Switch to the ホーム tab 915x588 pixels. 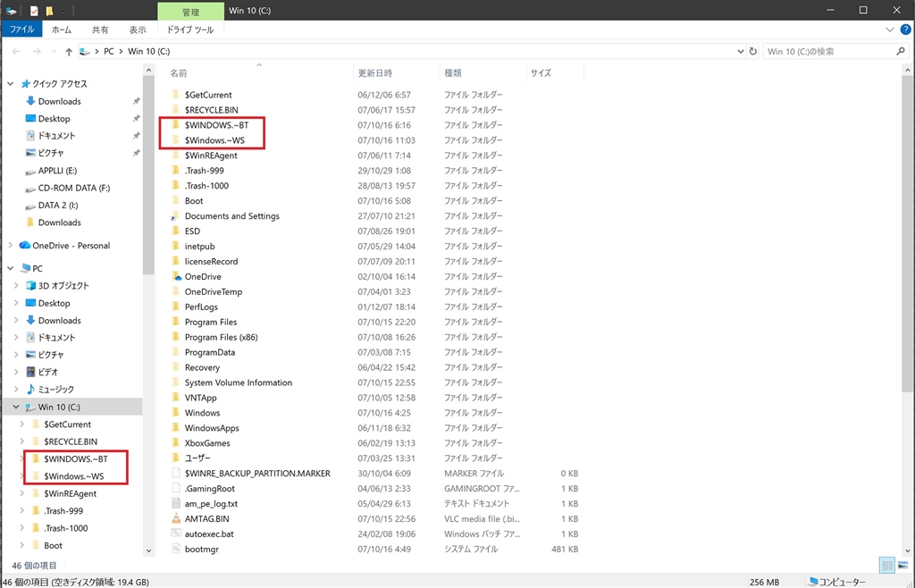point(62,29)
